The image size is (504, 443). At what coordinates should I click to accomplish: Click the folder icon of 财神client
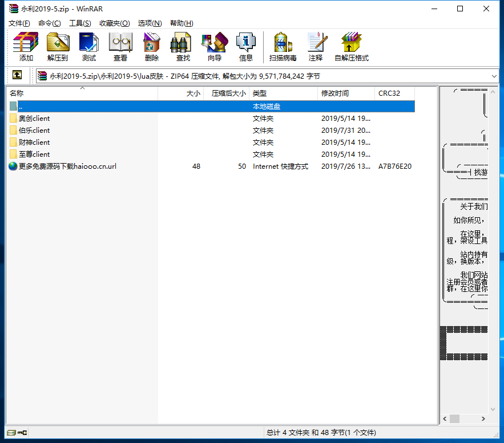pos(13,142)
